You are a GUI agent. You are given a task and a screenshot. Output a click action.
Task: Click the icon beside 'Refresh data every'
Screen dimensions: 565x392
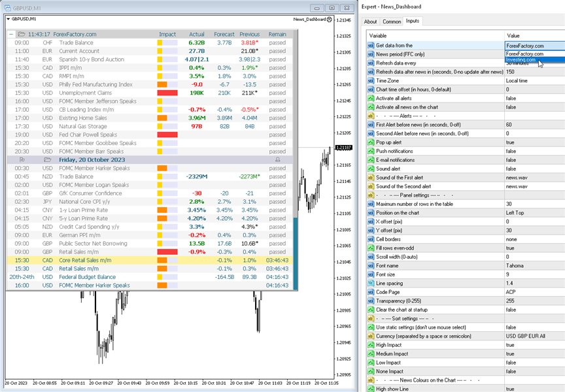(371, 63)
